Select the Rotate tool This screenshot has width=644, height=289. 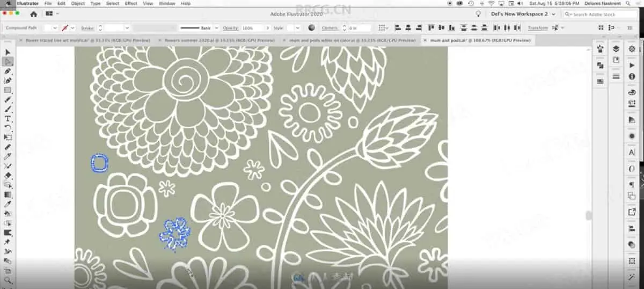click(8, 128)
